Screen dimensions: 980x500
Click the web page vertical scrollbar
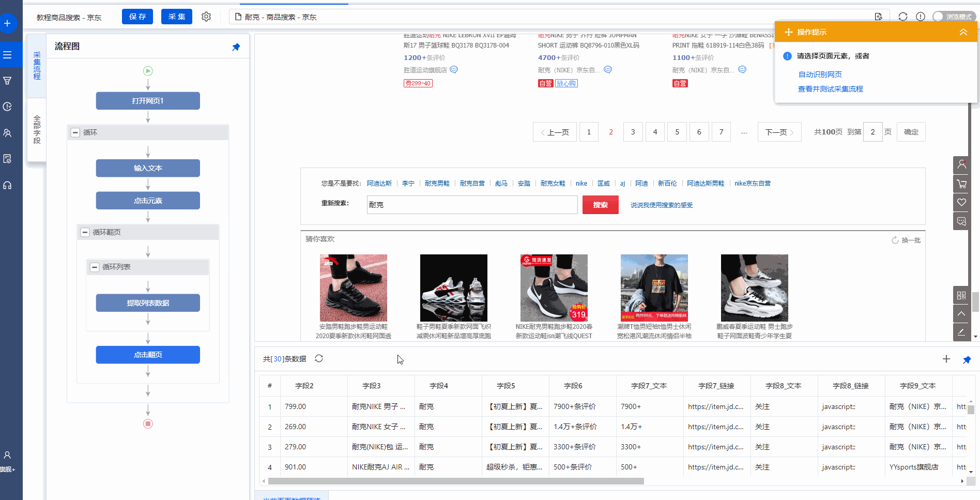[x=975, y=302]
